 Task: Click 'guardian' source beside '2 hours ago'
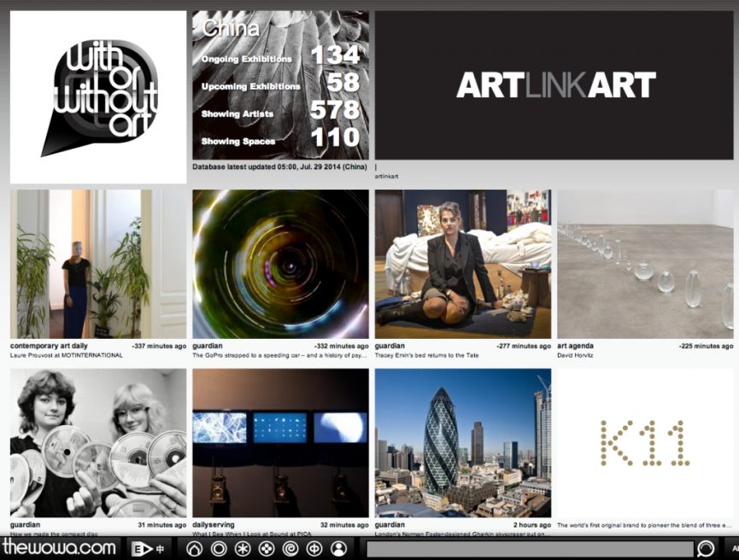(x=390, y=525)
